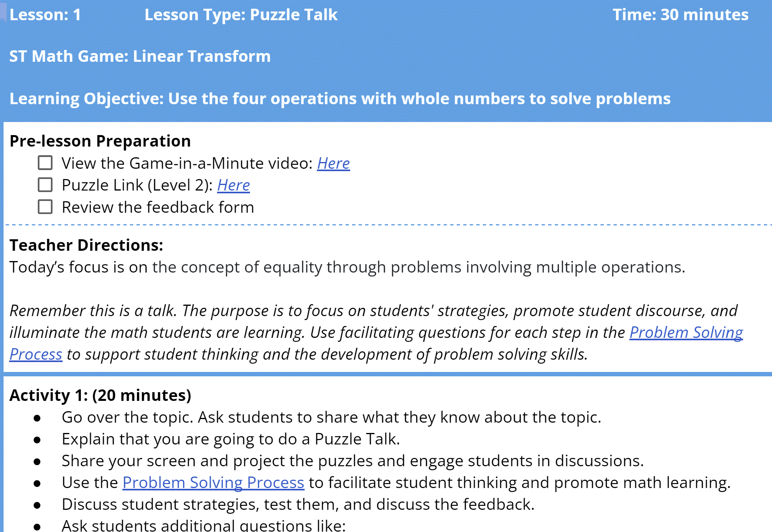
Task: Click the 'Today's focus is on' sentence
Action: (347, 267)
